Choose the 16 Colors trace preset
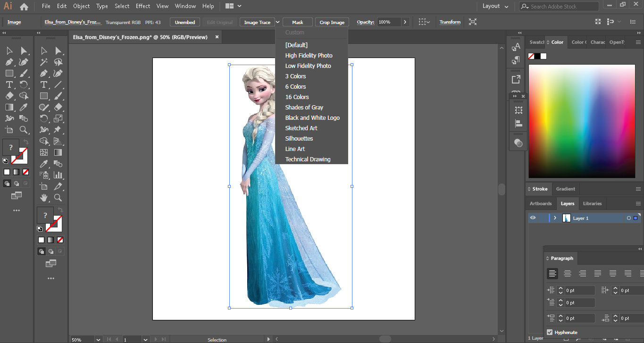Image resolution: width=644 pixels, height=343 pixels. (x=297, y=97)
